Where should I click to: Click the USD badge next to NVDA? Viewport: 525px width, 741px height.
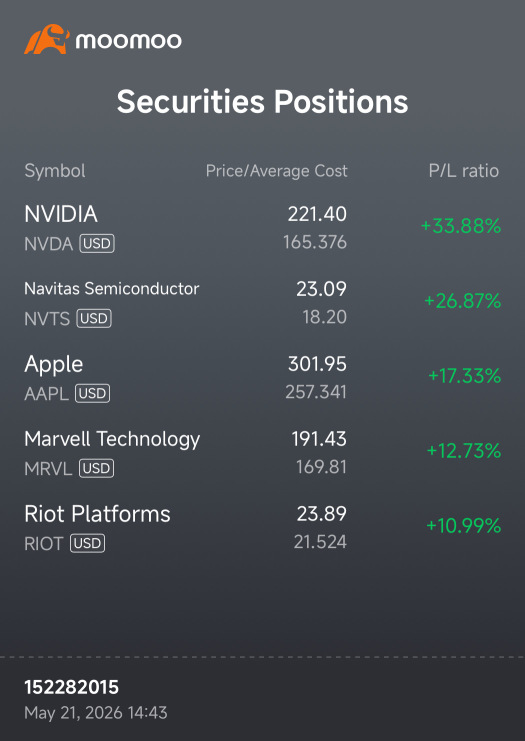(x=97, y=244)
